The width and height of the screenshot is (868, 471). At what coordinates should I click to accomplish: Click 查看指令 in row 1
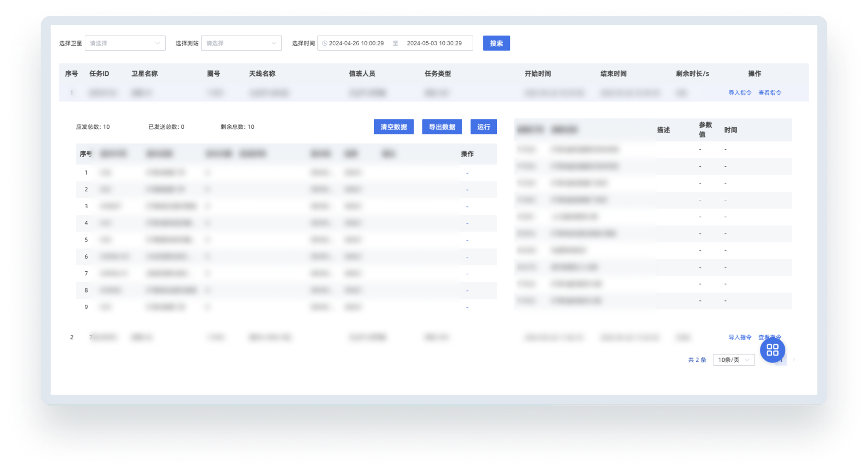pyautogui.click(x=770, y=93)
